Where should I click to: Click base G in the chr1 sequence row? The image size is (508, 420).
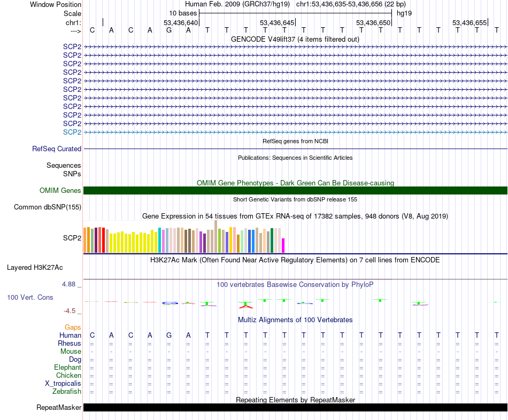pos(169,30)
